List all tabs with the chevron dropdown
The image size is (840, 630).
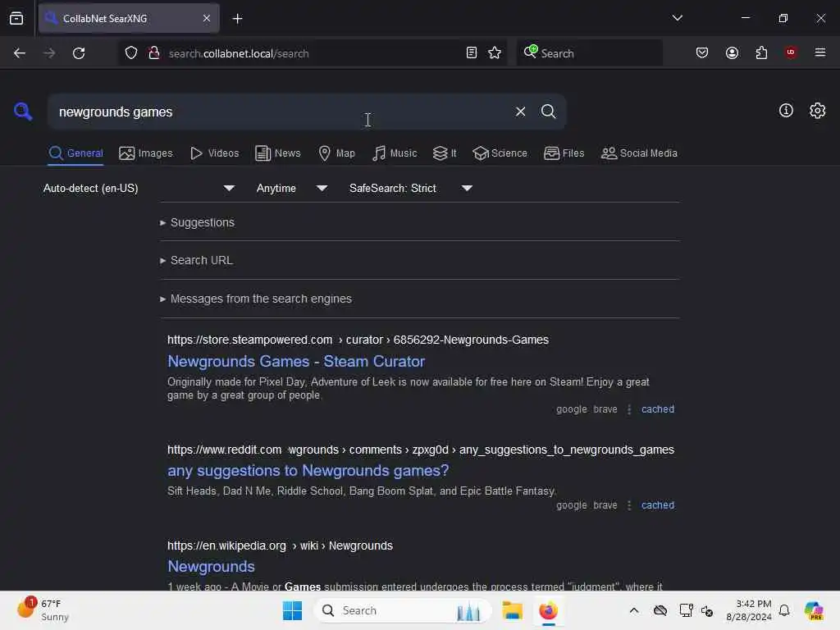677,18
